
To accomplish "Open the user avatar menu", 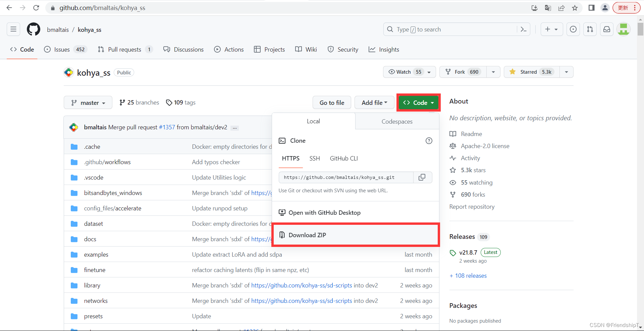I will coord(624,29).
